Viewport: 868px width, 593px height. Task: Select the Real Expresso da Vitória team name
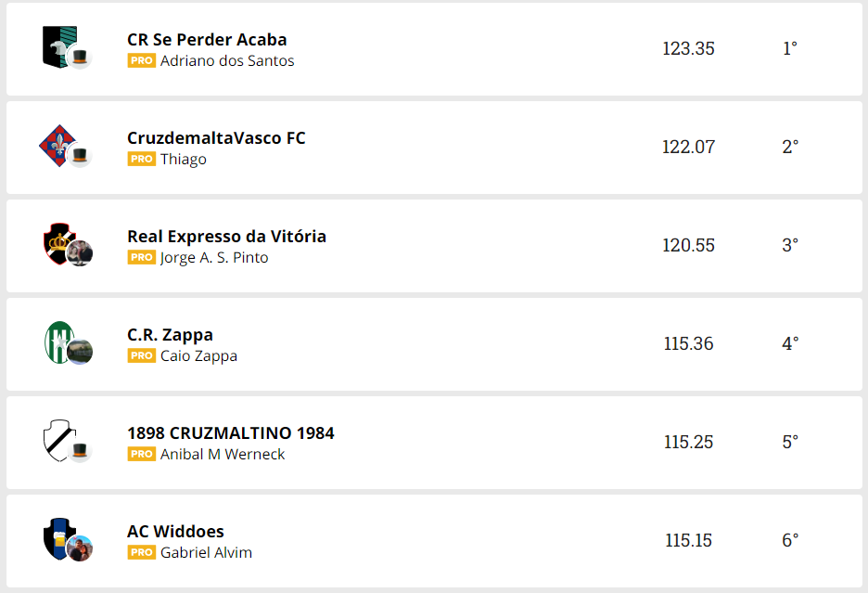(x=226, y=237)
